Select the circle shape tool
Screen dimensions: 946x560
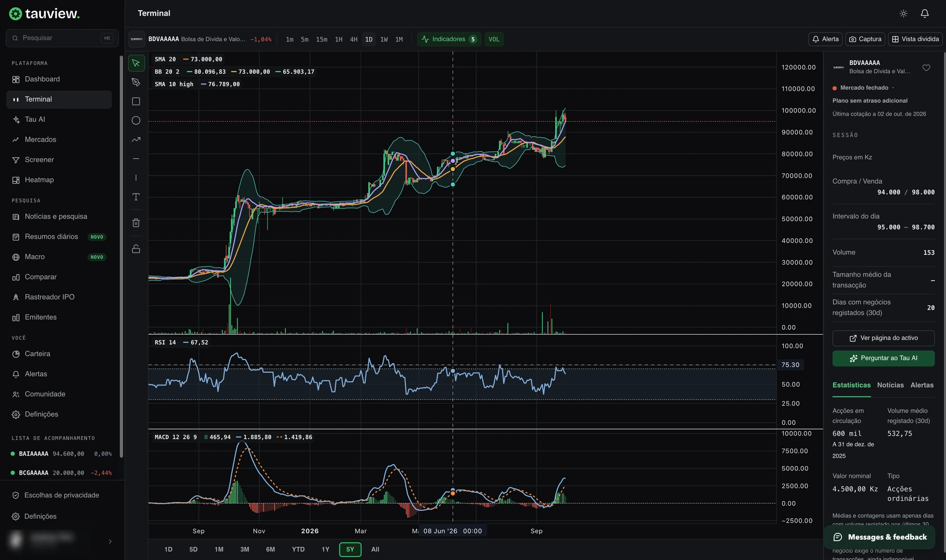[x=136, y=120]
